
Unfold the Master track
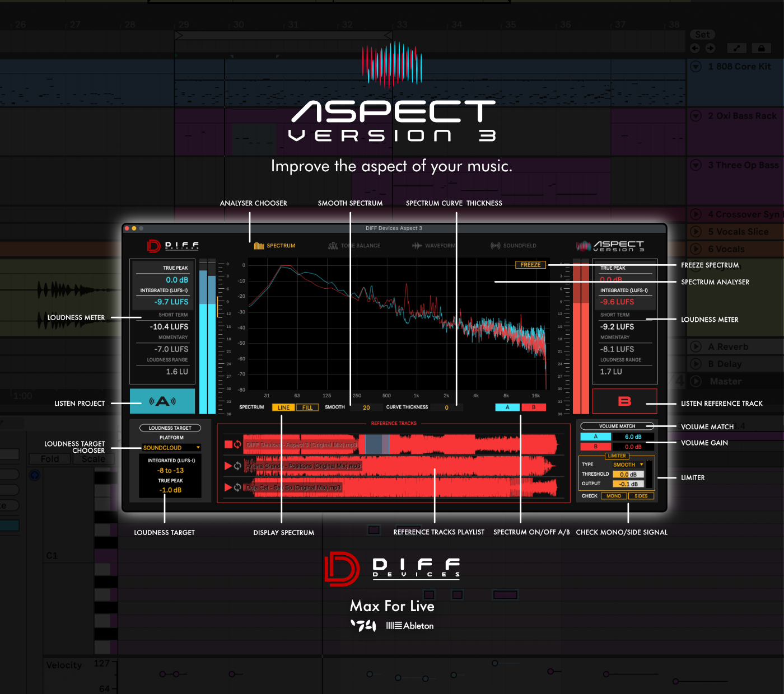click(696, 382)
